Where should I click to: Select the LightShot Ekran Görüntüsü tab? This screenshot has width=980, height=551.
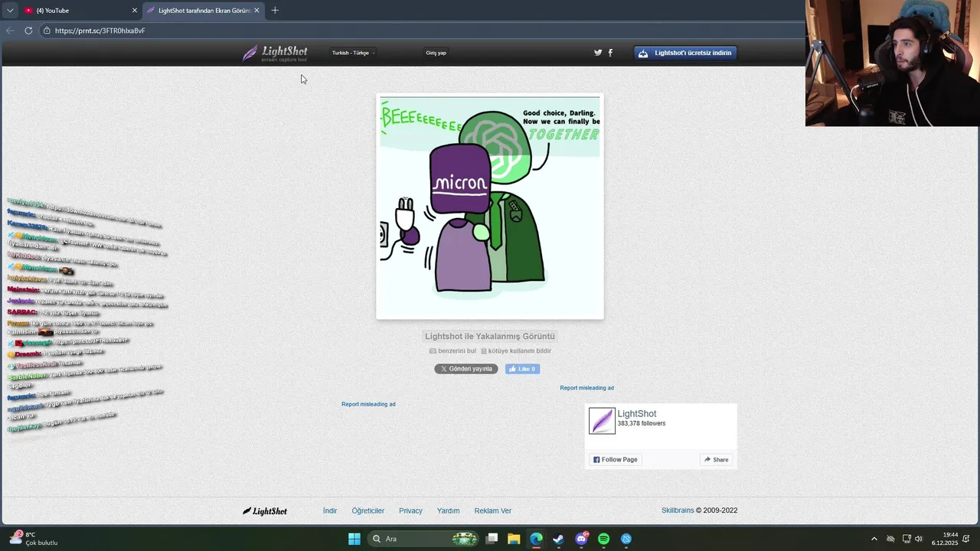point(203,11)
